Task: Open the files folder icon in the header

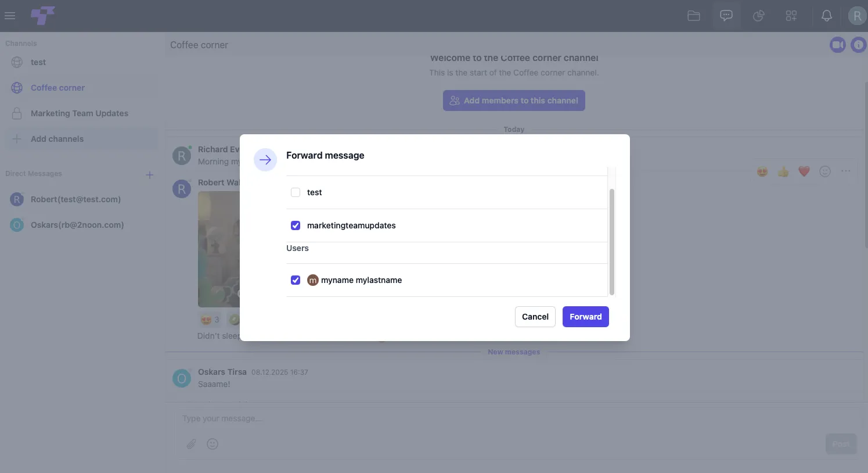Action: point(694,16)
